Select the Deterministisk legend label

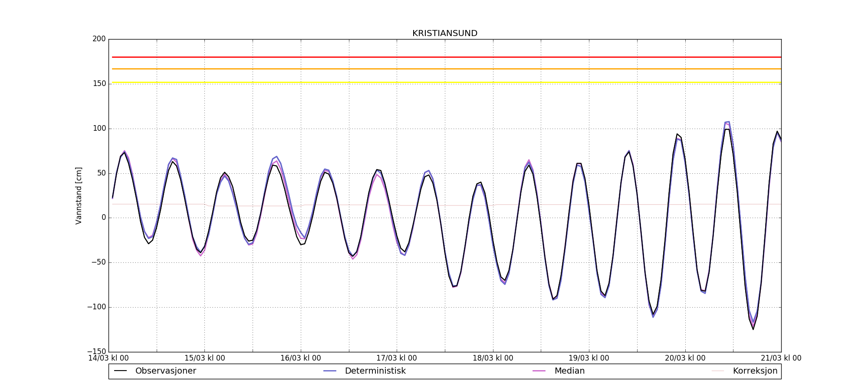pos(375,371)
